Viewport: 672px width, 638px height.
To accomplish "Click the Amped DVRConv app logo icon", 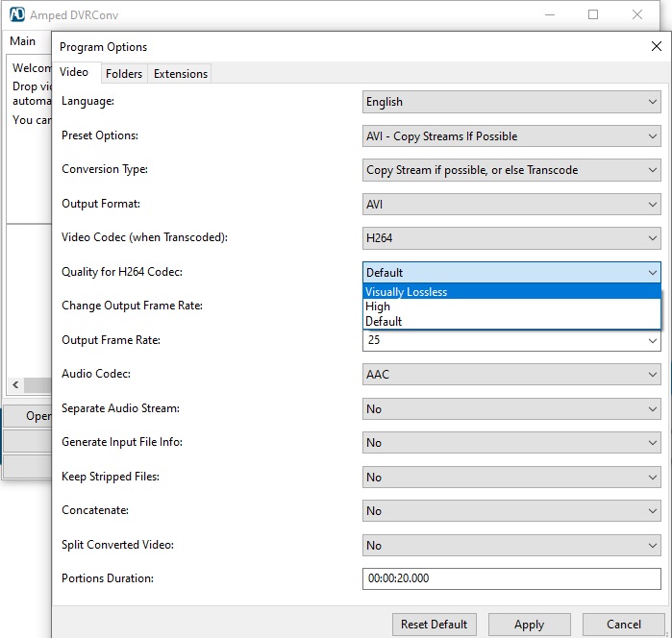I will 17,14.
